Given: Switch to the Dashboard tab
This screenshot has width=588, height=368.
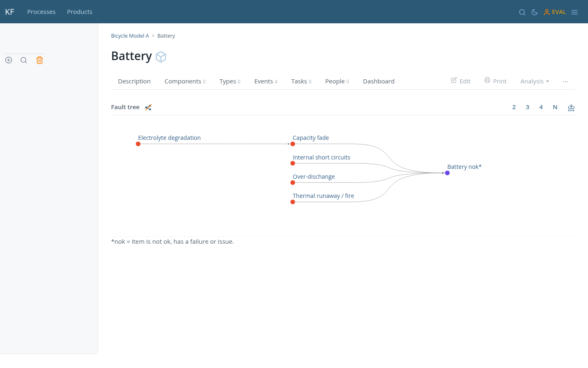Looking at the screenshot, I should [379, 81].
